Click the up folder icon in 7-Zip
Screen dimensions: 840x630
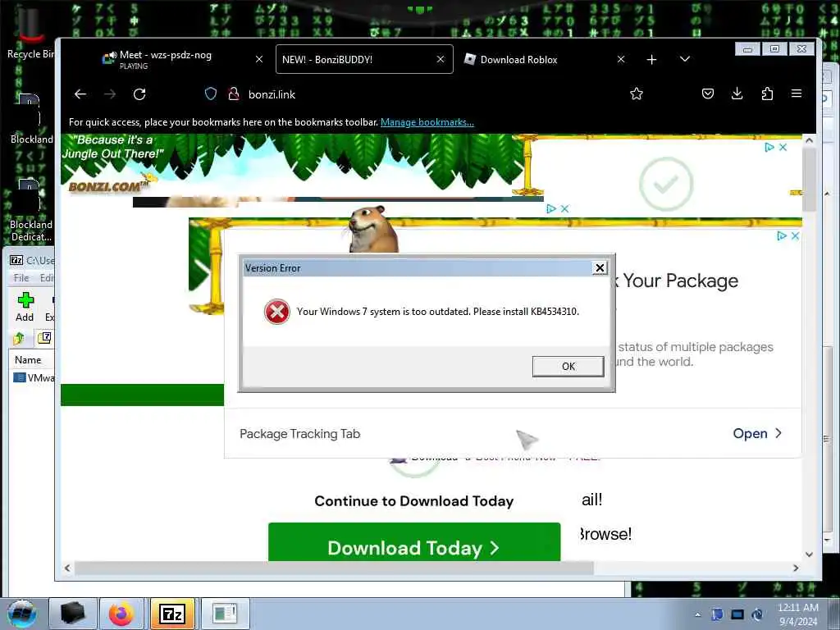click(20, 338)
